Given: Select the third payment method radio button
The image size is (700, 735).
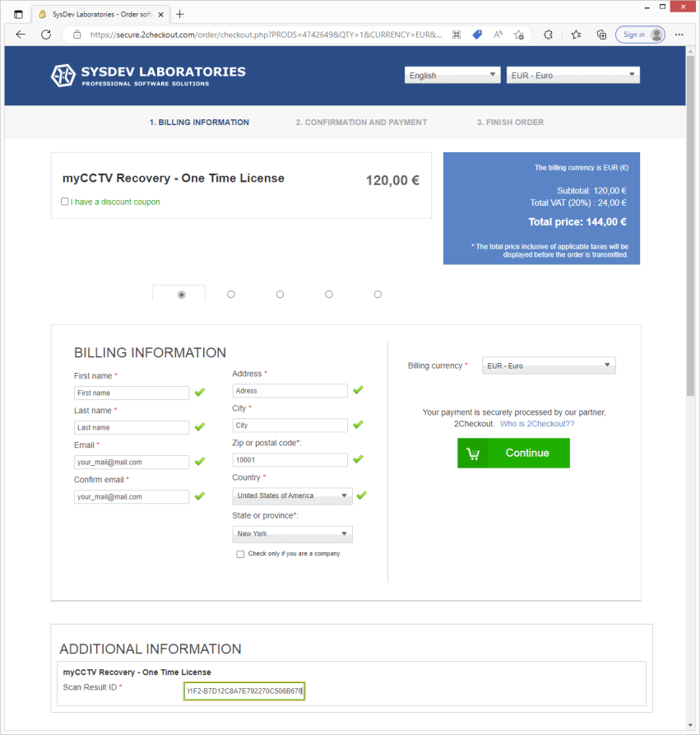Looking at the screenshot, I should pos(280,295).
